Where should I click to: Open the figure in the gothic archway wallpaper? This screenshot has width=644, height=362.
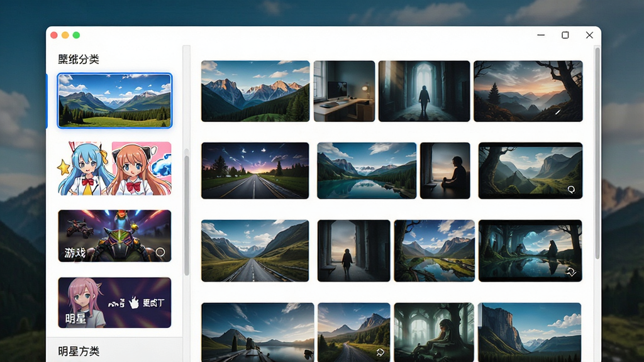(424, 91)
